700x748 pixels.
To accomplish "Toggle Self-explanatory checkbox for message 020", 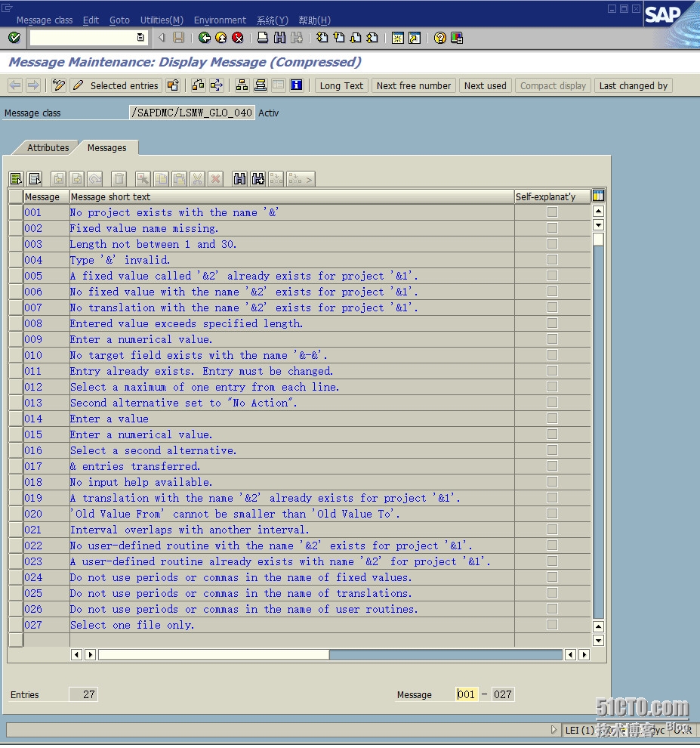I will point(552,513).
